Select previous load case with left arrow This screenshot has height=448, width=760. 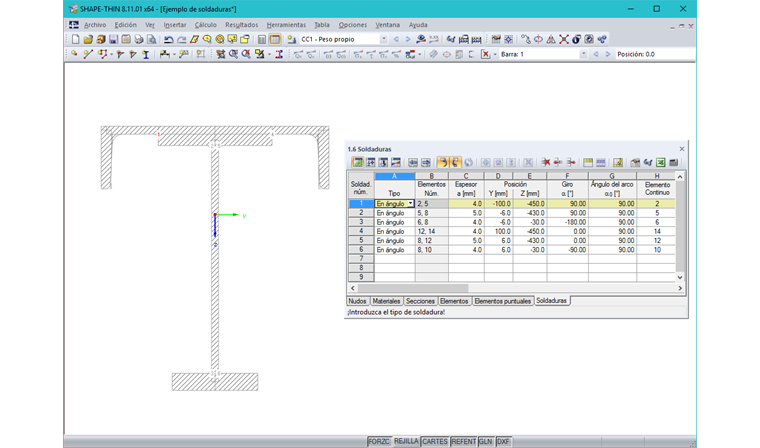pos(396,39)
